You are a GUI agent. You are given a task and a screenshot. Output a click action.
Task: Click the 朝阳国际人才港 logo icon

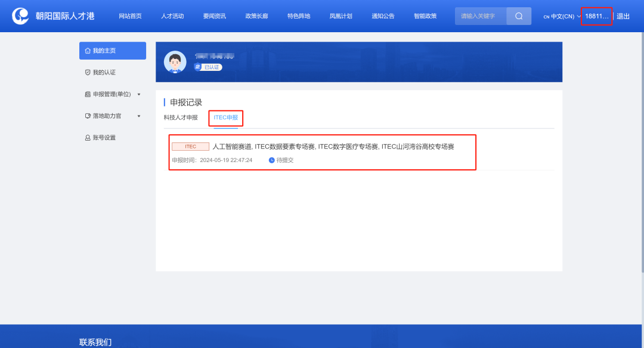pos(21,16)
